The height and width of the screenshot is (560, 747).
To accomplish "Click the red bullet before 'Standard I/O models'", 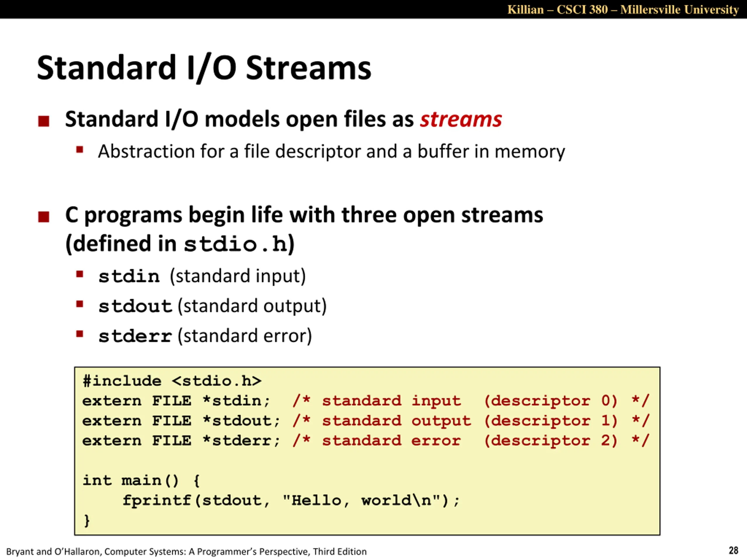I will click(x=44, y=121).
